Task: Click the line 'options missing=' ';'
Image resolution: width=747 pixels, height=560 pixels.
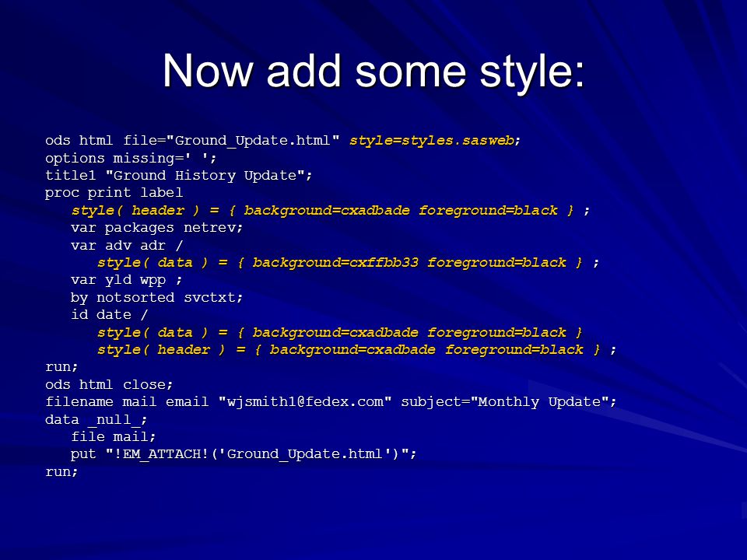Action: click(x=131, y=158)
